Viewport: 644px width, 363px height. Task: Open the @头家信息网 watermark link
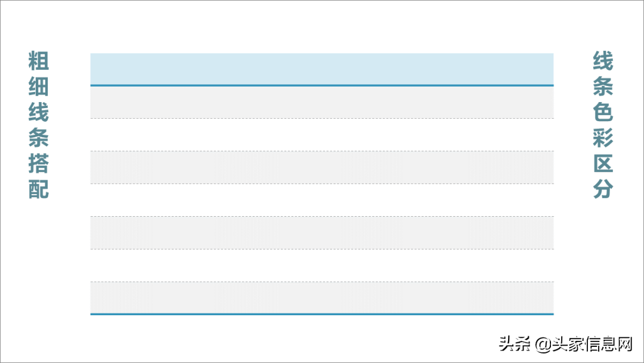(x=584, y=344)
